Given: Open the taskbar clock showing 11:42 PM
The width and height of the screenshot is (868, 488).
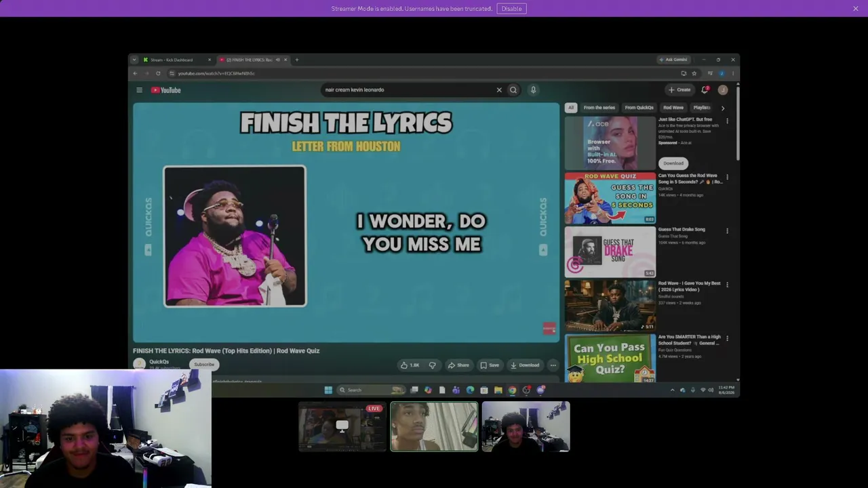Looking at the screenshot, I should click(x=726, y=390).
